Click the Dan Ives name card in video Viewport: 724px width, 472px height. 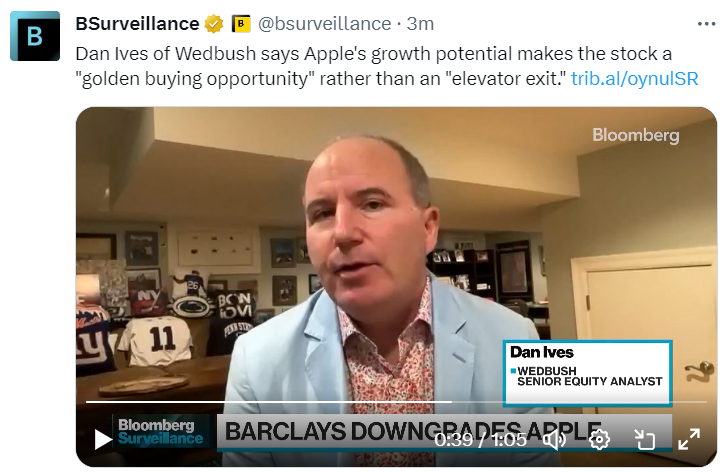(587, 373)
